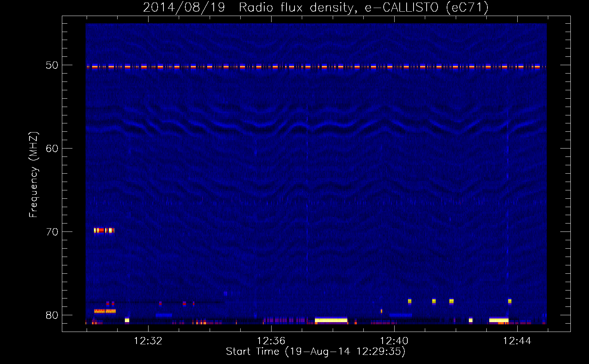This screenshot has width=589, height=364.
Task: Click the '70' frequency tick label
Action: coord(52,232)
